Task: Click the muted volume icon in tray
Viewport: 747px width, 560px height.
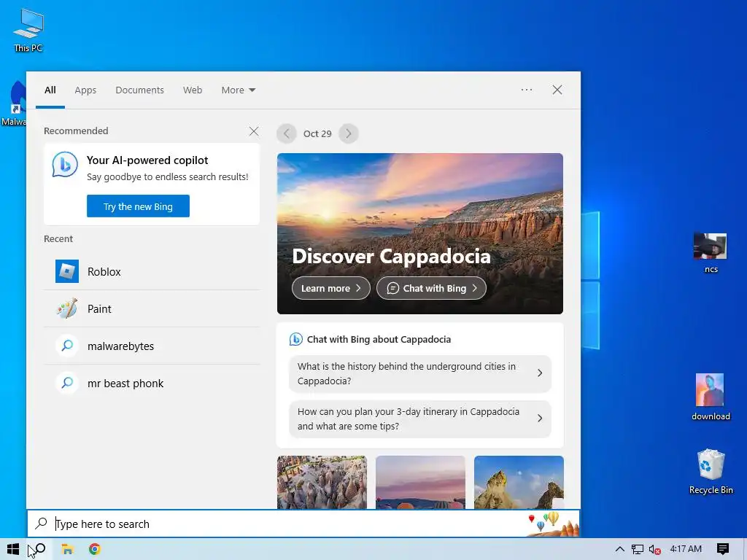Action: click(x=654, y=550)
